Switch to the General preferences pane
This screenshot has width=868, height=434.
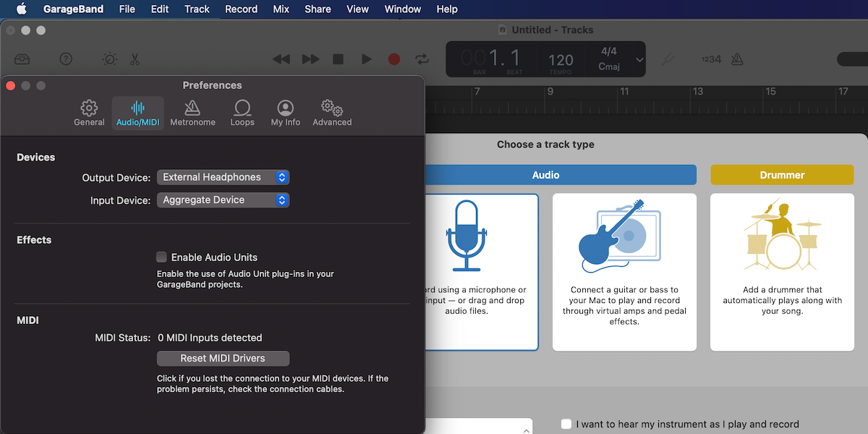pyautogui.click(x=89, y=112)
